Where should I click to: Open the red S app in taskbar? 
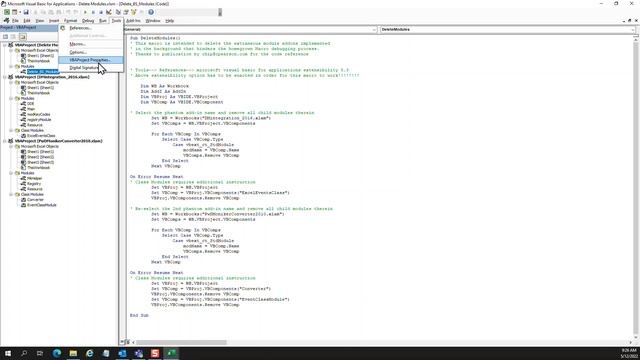(x=155, y=353)
